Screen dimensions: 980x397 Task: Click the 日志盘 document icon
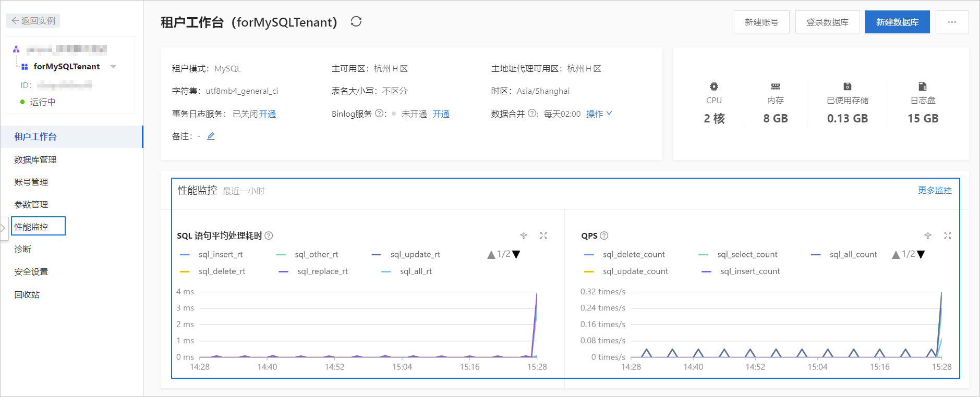[x=923, y=86]
